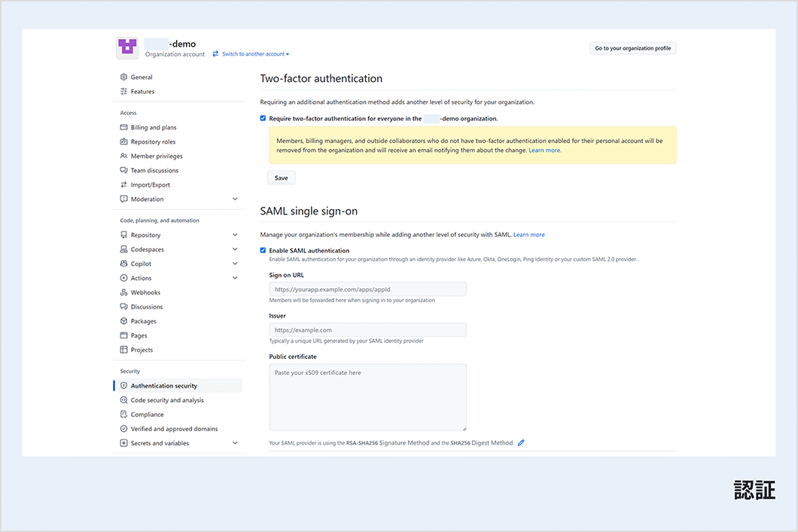Viewport: 798px width, 532px height.
Task: Click the Sign on URL field
Action: pyautogui.click(x=367, y=289)
